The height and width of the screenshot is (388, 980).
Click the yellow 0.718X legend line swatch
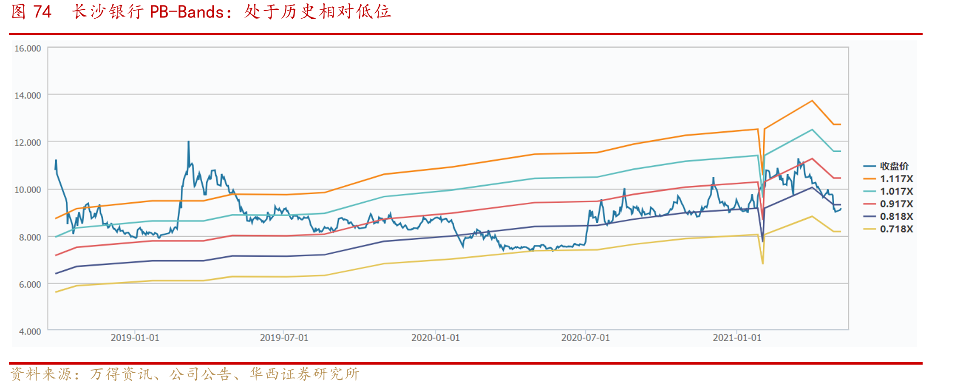[x=870, y=229]
